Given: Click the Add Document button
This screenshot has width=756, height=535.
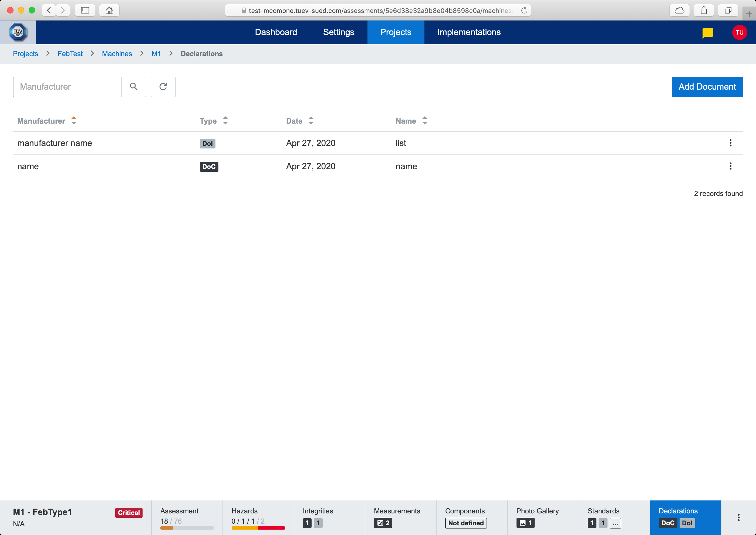Looking at the screenshot, I should pyautogui.click(x=707, y=87).
